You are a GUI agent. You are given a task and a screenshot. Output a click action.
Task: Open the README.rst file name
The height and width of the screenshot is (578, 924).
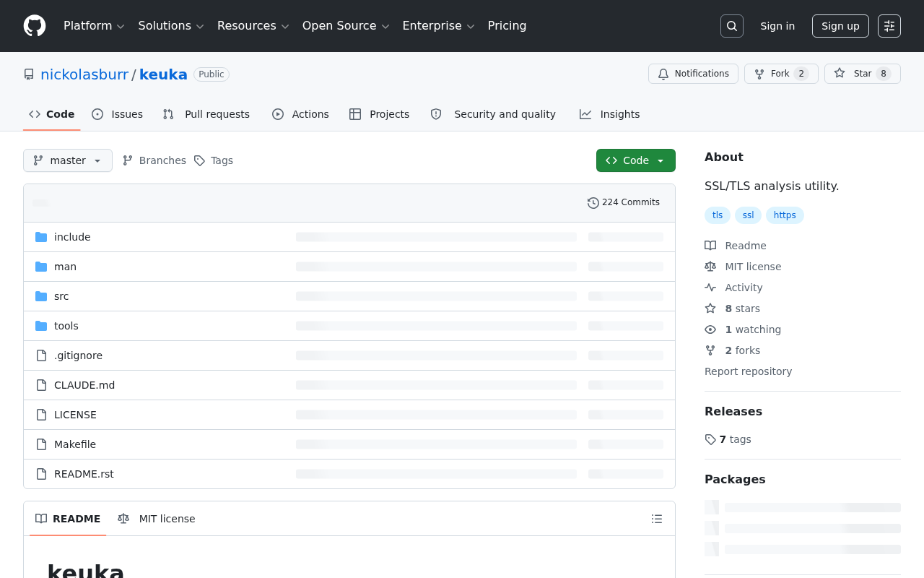click(x=84, y=474)
